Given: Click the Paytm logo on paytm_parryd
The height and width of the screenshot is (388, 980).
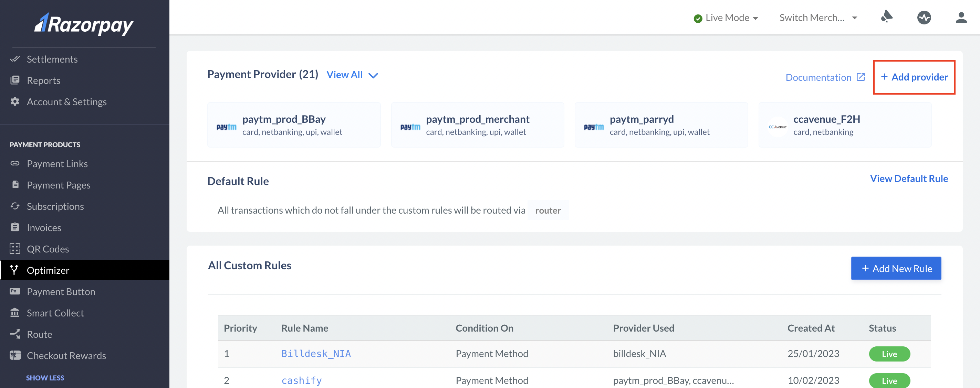Looking at the screenshot, I should click(594, 127).
